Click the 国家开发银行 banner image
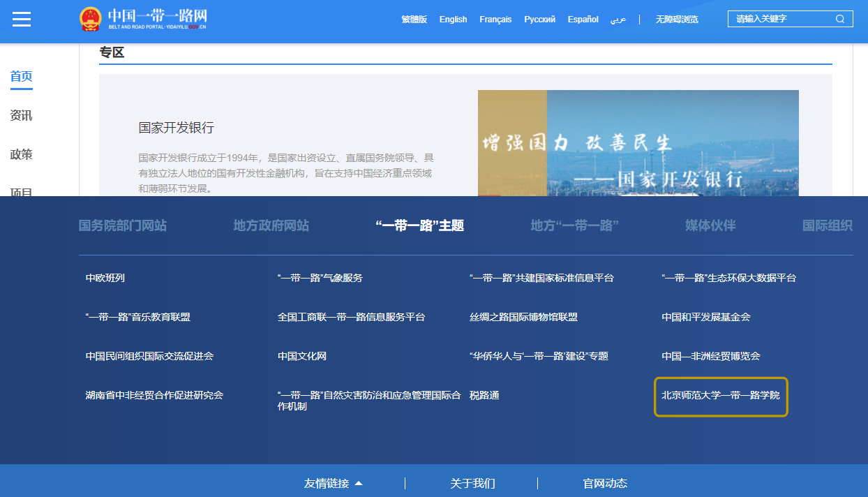 click(x=638, y=143)
